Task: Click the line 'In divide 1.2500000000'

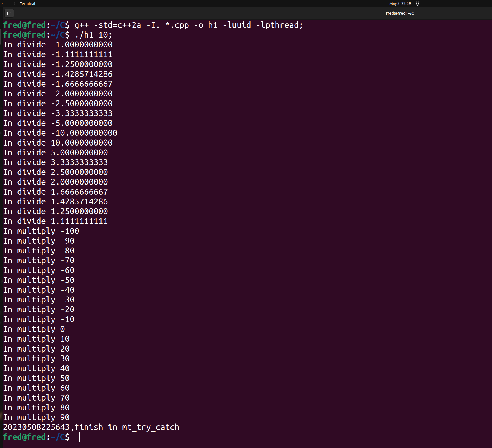Action: pos(55,211)
